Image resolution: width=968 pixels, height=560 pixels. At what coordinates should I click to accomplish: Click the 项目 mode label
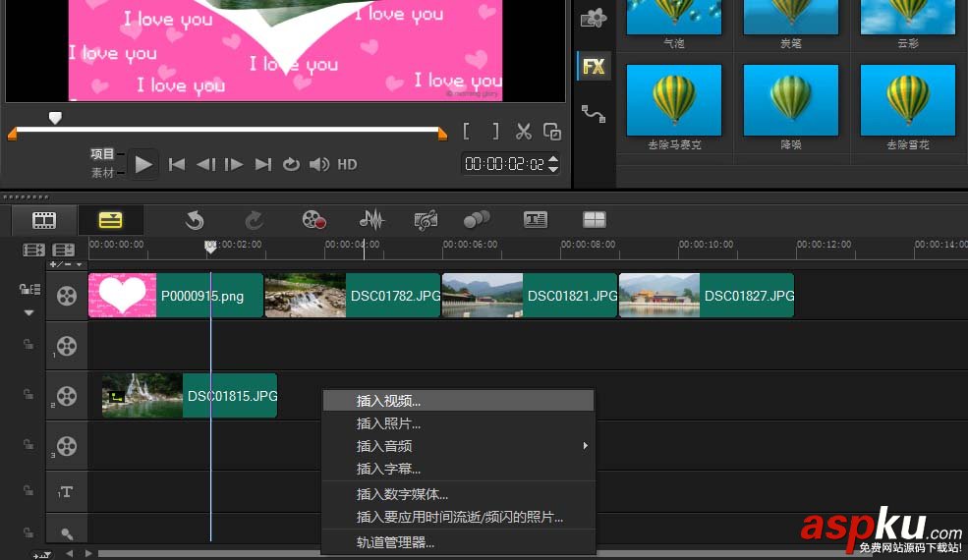click(x=102, y=154)
